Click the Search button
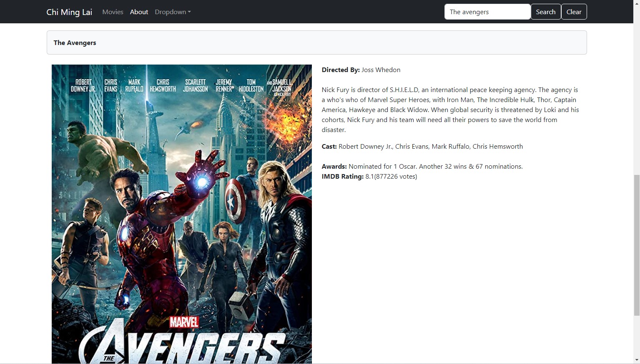The image size is (640, 364). (x=546, y=12)
